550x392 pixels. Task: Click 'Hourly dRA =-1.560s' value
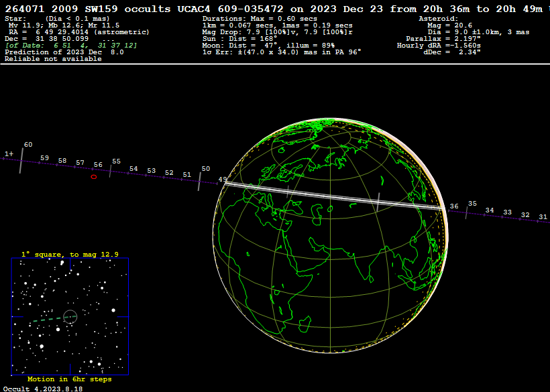[439, 45]
